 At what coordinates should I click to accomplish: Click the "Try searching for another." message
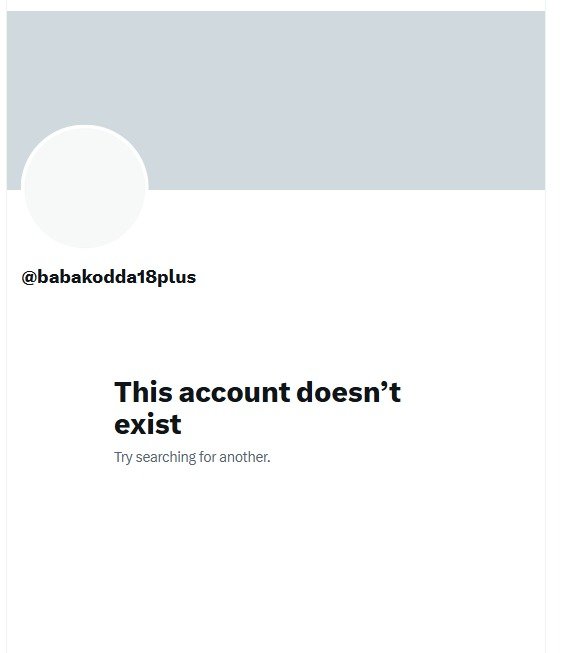point(192,457)
